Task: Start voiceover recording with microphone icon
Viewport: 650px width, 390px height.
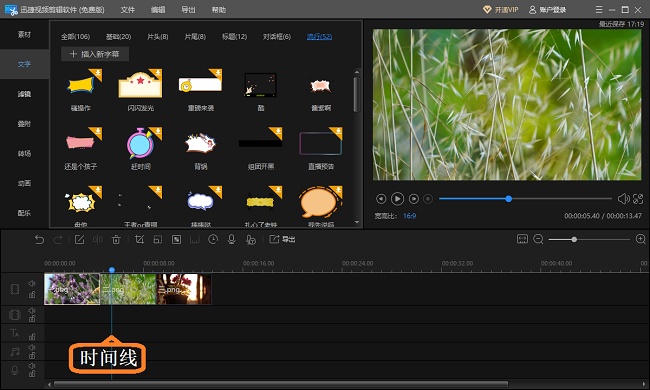Action: (231, 240)
